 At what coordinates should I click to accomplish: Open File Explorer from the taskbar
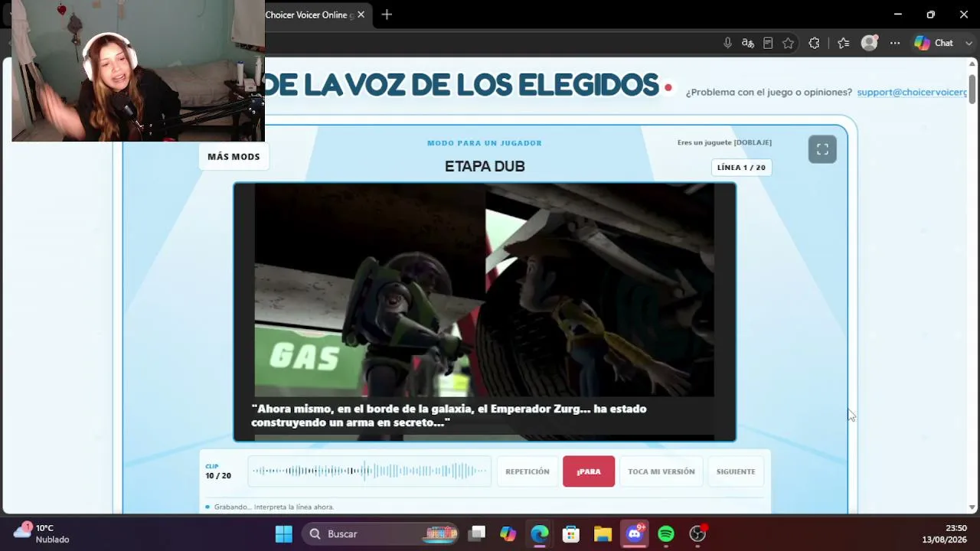[603, 533]
